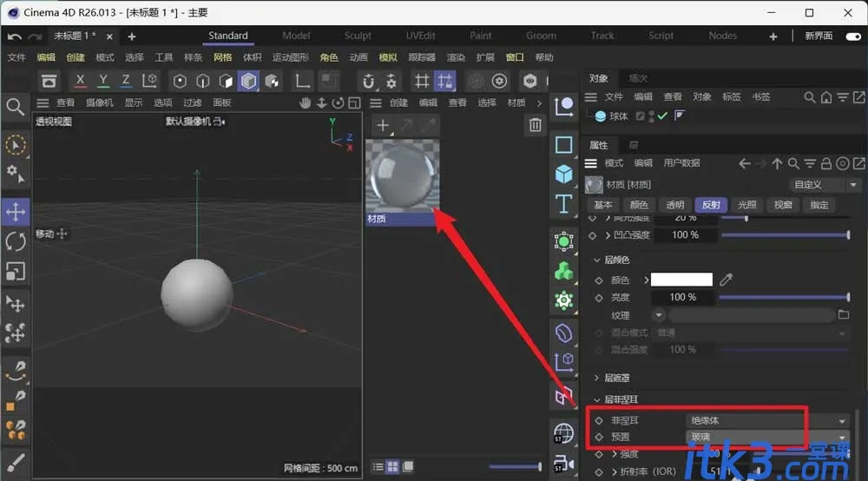Select polygons mode icon

[x=226, y=82]
